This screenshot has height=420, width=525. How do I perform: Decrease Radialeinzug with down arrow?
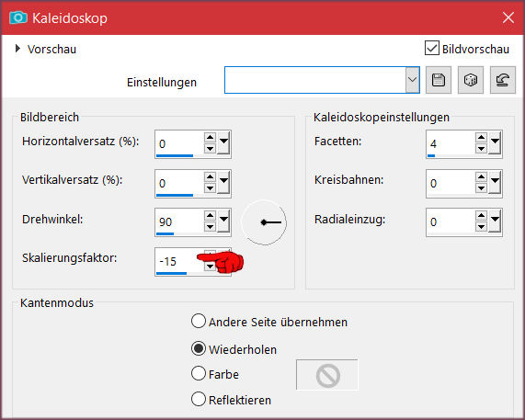pos(481,227)
